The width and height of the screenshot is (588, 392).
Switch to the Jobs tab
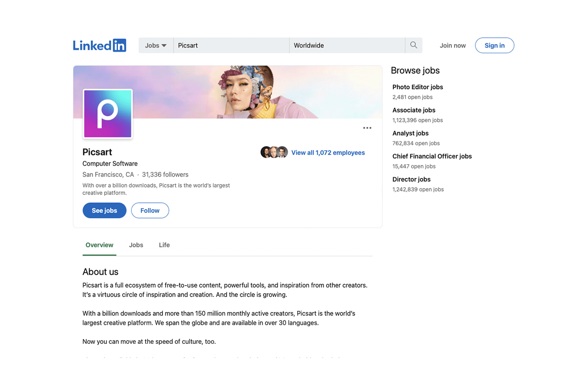pyautogui.click(x=136, y=245)
